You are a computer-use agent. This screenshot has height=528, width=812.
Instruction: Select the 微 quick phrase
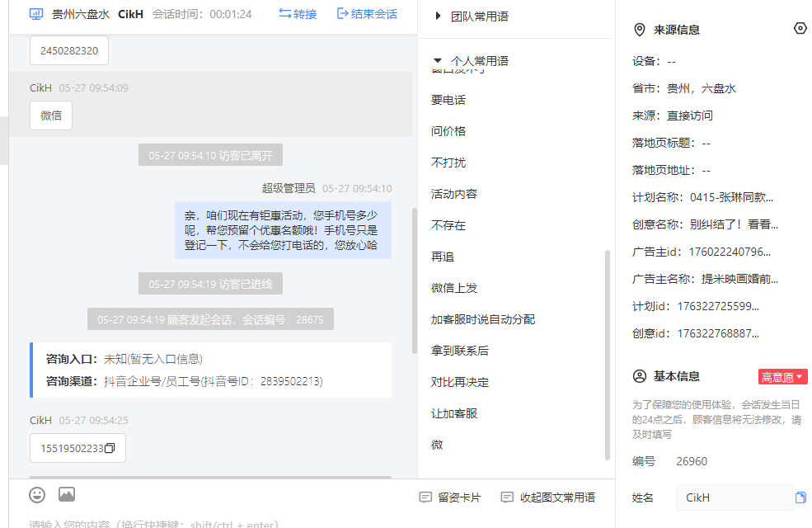click(x=437, y=445)
